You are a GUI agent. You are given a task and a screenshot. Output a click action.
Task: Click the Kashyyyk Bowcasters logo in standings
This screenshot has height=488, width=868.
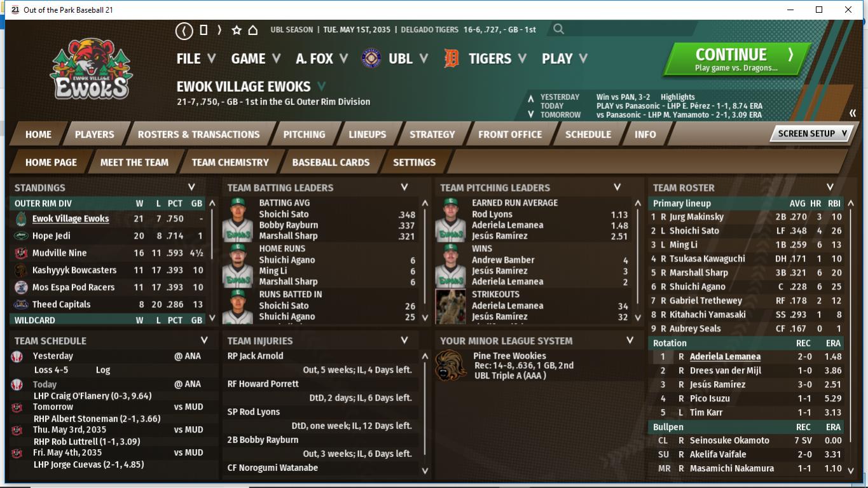(21, 270)
